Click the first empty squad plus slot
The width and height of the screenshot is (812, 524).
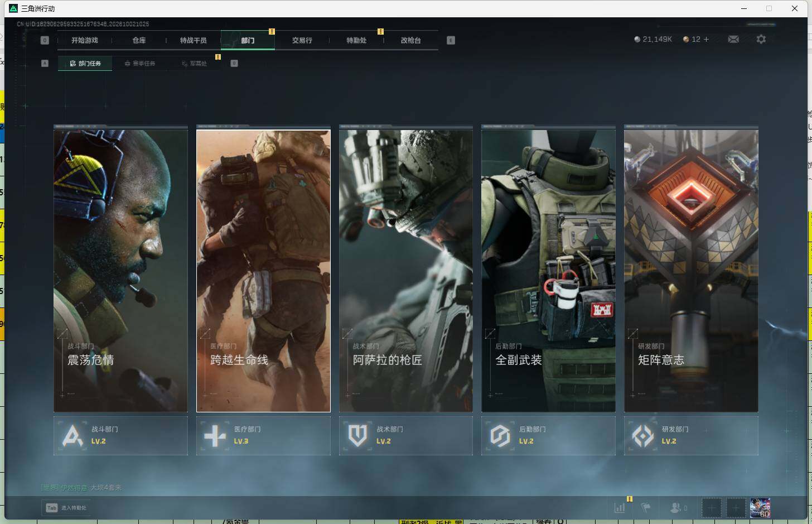pyautogui.click(x=711, y=508)
